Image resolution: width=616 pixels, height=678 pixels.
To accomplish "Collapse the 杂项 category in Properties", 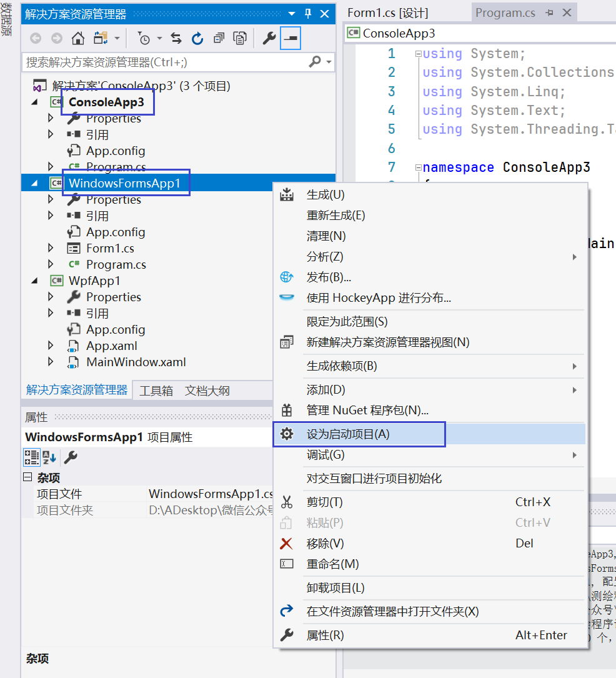I will click(x=27, y=477).
